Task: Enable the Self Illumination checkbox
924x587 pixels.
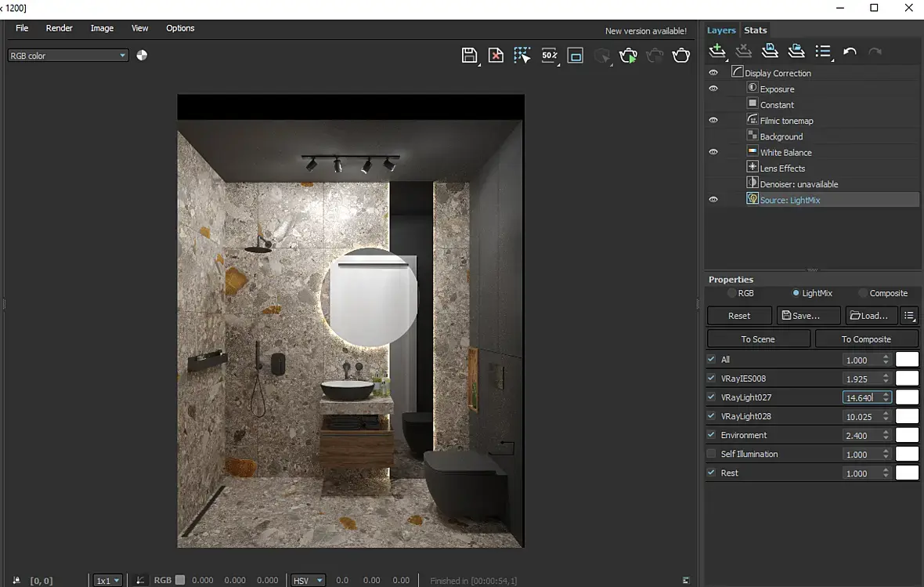Action: click(x=711, y=454)
